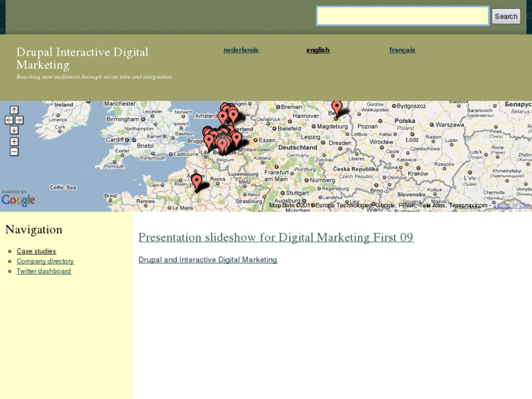Click the Celtic Sea label on the map

click(x=63, y=187)
